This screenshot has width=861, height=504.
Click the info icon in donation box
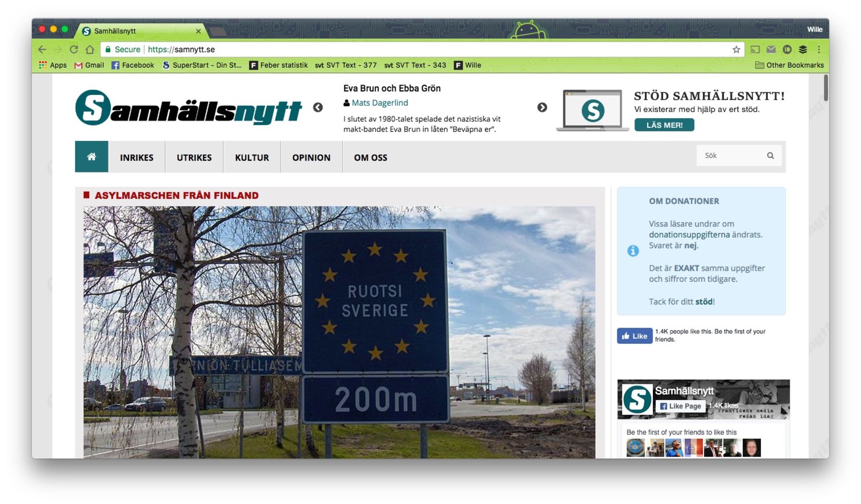(x=633, y=251)
